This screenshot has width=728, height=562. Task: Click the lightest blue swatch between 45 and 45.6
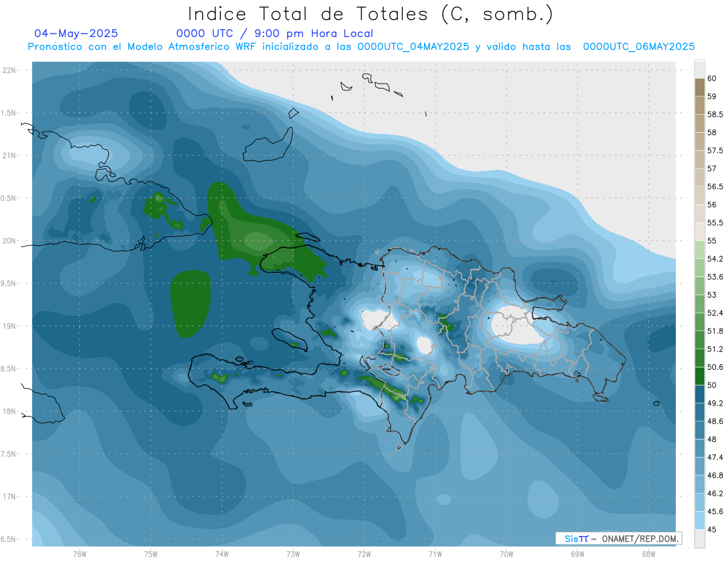[699, 520]
